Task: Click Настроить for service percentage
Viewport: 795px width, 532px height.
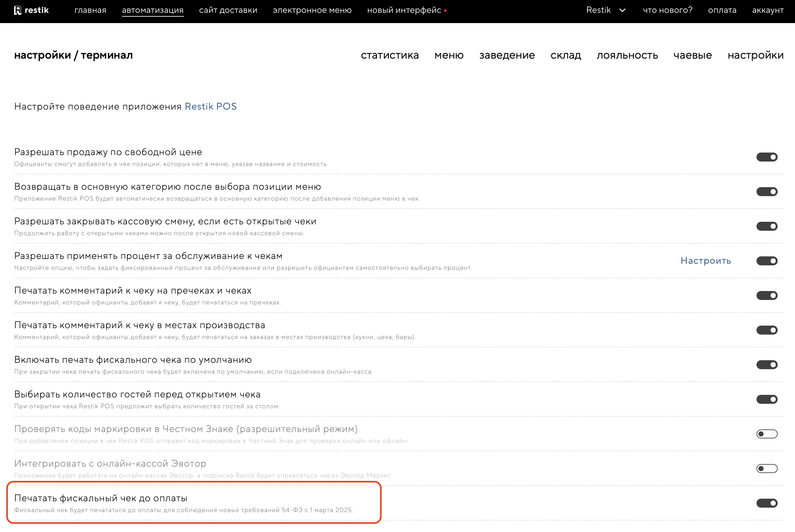Action: (x=705, y=261)
